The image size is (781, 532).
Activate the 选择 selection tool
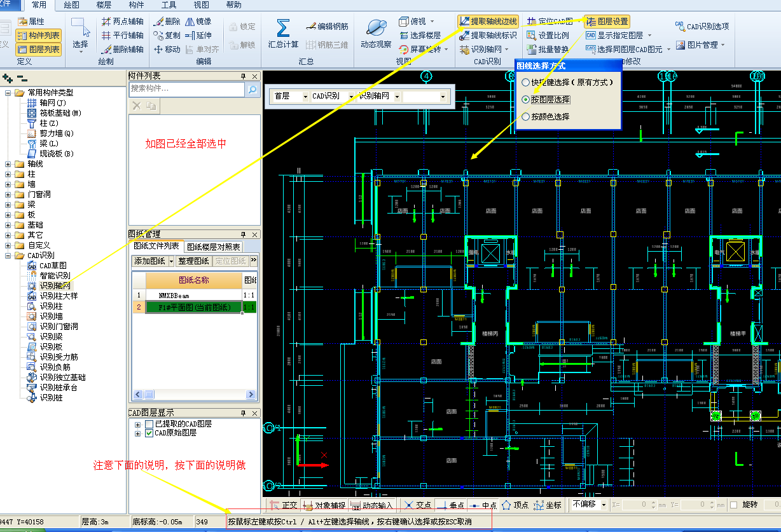tap(80, 35)
